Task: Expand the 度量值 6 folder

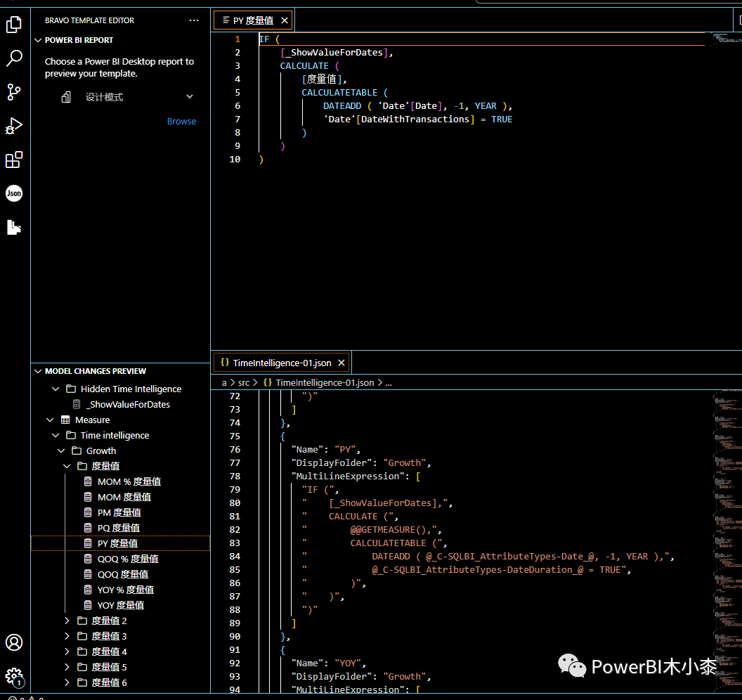Action: (67, 682)
